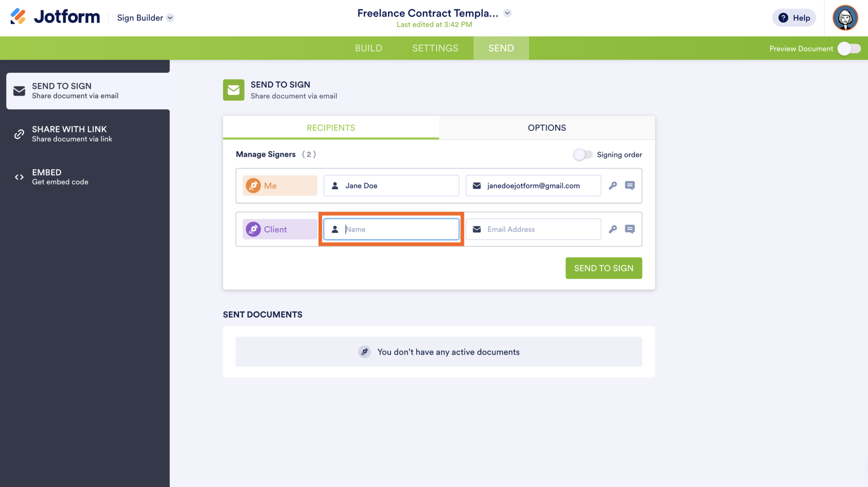Image resolution: width=868 pixels, height=487 pixels.
Task: Click the Share with Link chain icon
Action: [x=19, y=134]
